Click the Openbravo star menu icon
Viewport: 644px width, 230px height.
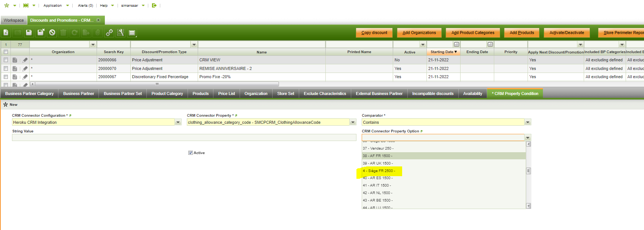pyautogui.click(x=6, y=5)
